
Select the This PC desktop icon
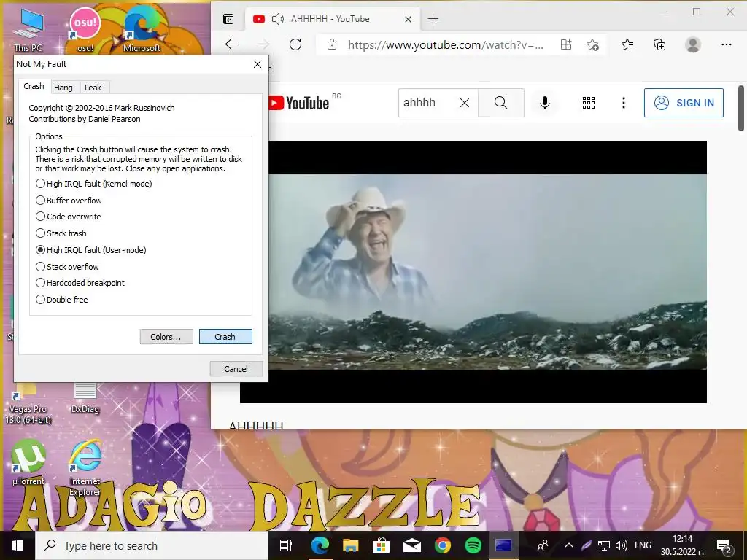pos(28,29)
